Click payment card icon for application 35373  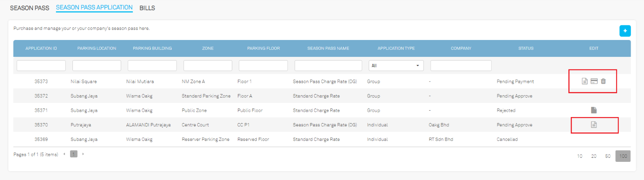[x=594, y=81]
